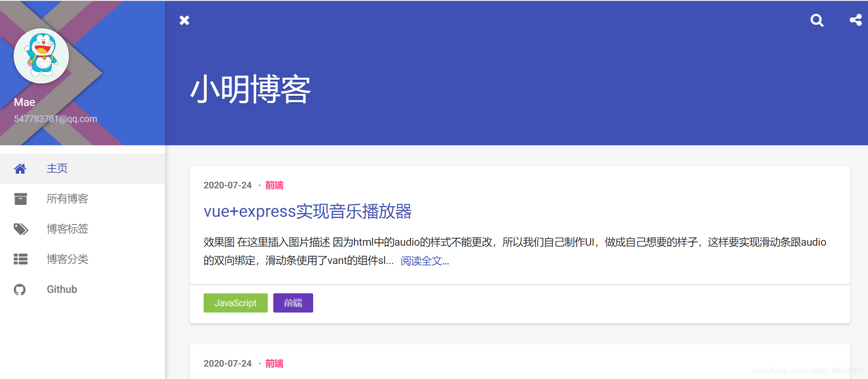Open 博客标签 menu item
This screenshot has height=379, width=868.
tap(83, 229)
